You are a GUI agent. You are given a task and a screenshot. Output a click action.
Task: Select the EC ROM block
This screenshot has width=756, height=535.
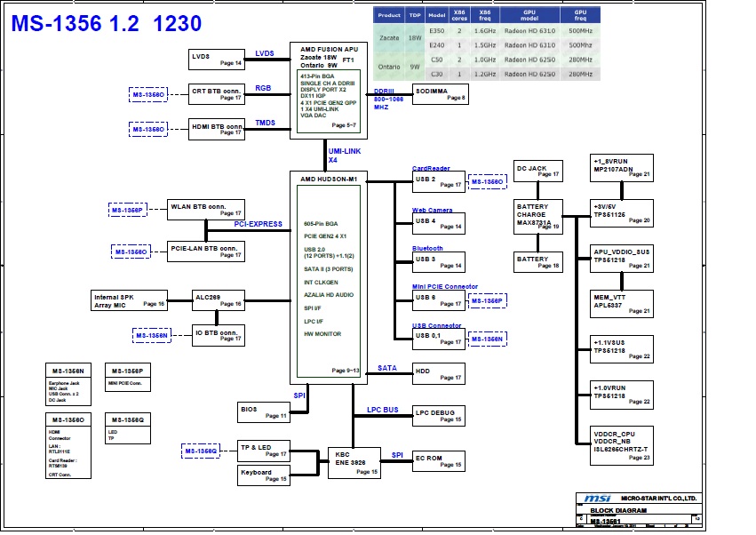tap(439, 460)
